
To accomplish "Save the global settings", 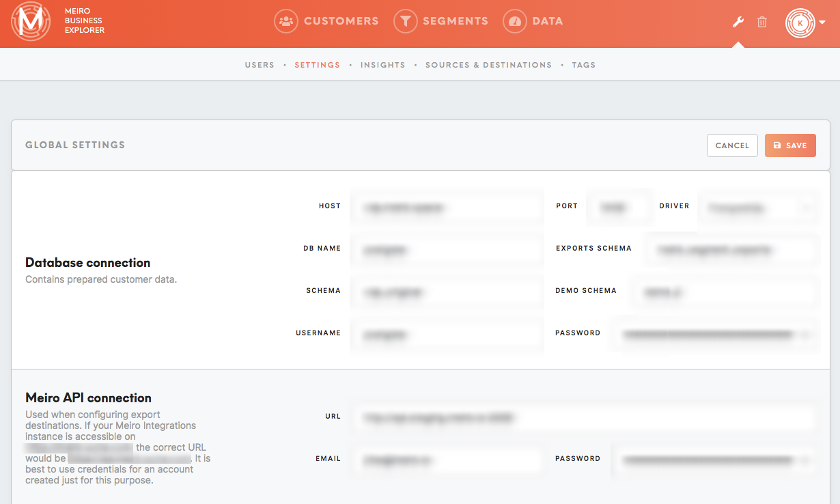I will coord(790,145).
